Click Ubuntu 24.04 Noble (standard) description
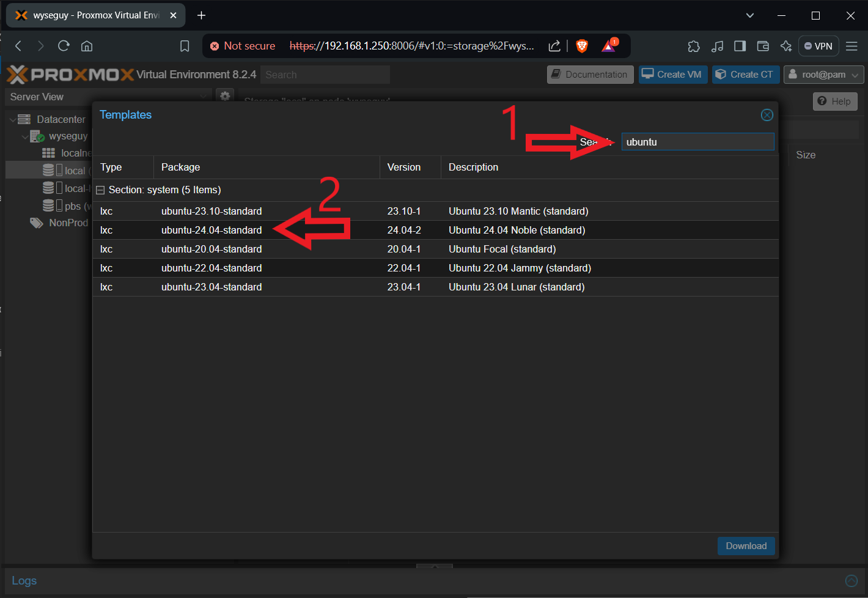Screen dimensions: 868x598 pos(517,230)
